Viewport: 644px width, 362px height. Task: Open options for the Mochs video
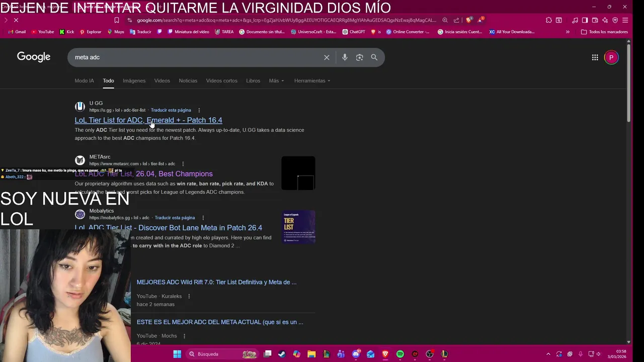(x=184, y=336)
